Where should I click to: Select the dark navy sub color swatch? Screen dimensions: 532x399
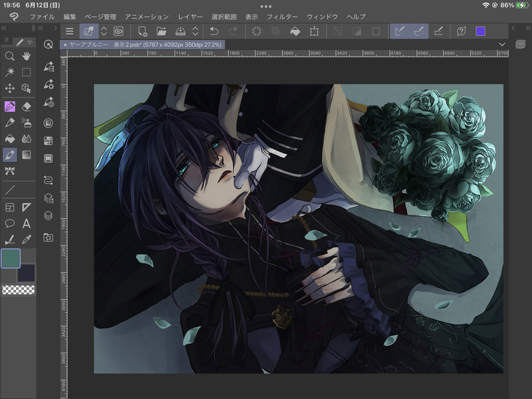click(x=26, y=273)
